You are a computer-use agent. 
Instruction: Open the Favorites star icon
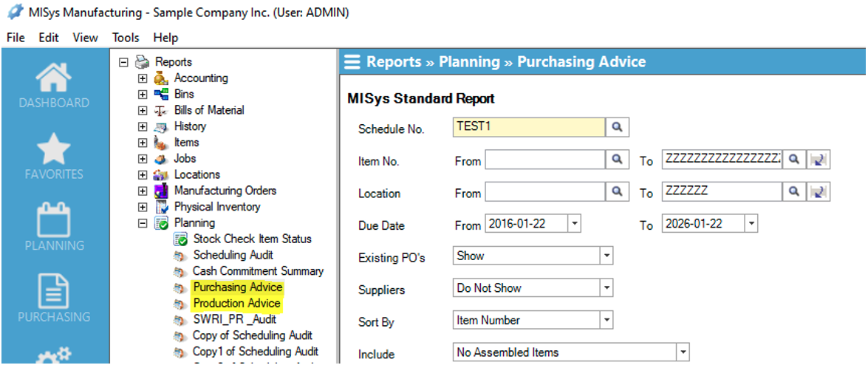[x=54, y=149]
